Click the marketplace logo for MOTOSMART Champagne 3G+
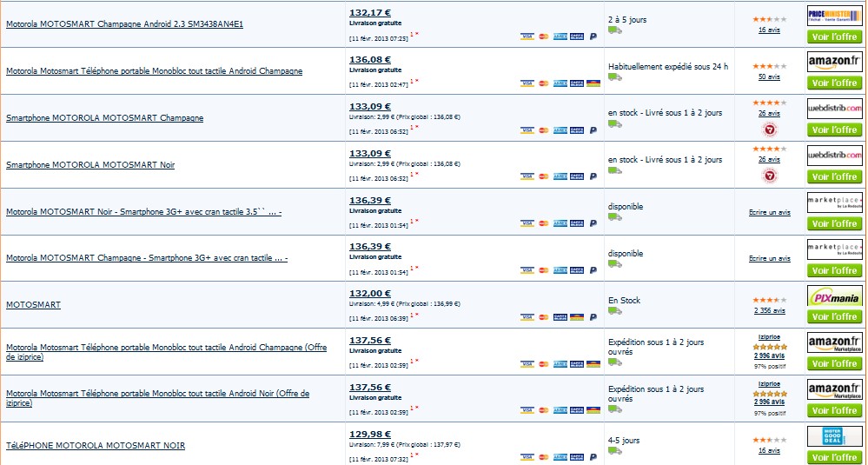The image size is (868, 465). (834, 249)
